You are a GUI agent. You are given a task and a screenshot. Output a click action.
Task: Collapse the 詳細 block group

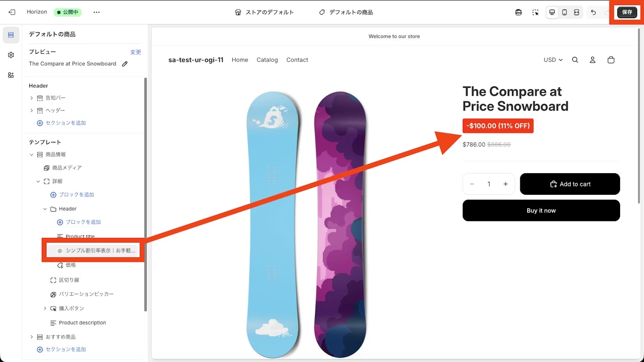pos(39,181)
